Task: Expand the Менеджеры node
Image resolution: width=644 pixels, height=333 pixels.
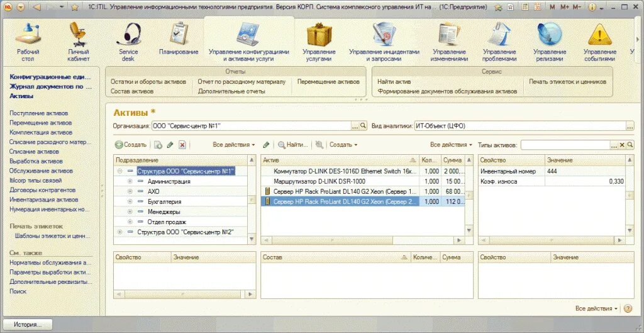Action: point(130,212)
